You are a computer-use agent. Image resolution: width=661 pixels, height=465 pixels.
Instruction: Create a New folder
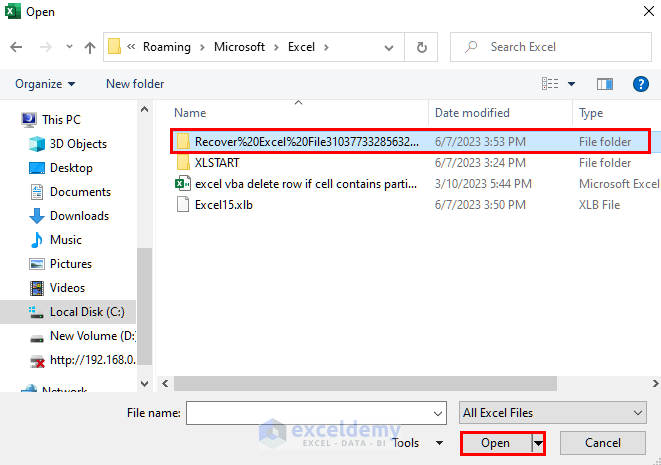135,84
